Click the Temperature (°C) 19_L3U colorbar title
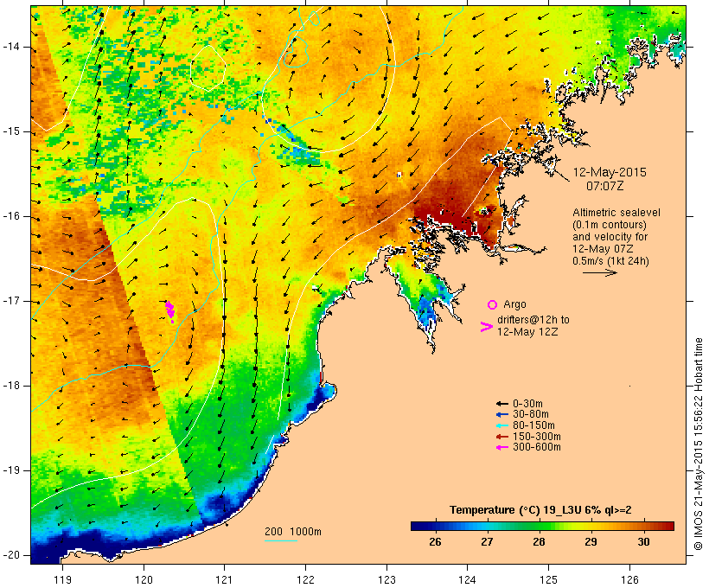The height and width of the screenshot is (588, 709). pyautogui.click(x=540, y=510)
